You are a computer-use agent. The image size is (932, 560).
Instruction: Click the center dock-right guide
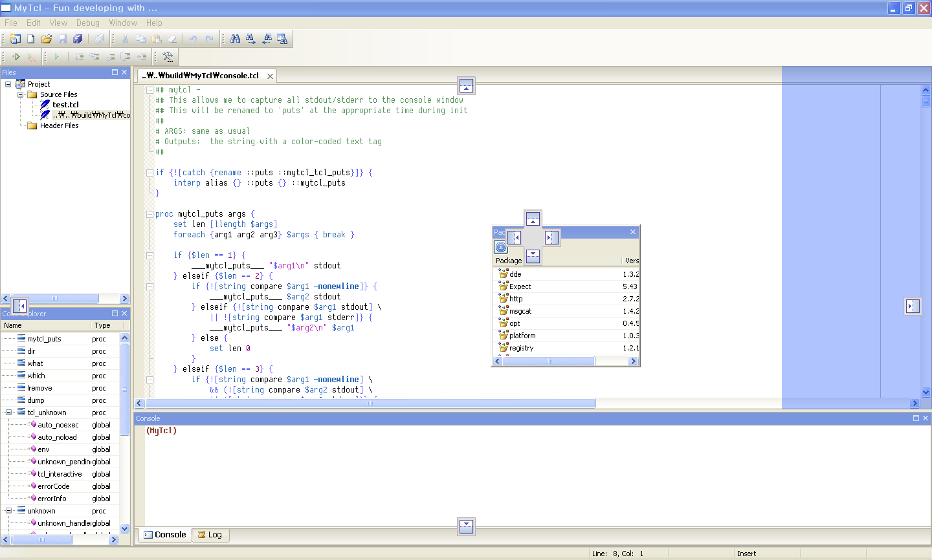pos(551,237)
